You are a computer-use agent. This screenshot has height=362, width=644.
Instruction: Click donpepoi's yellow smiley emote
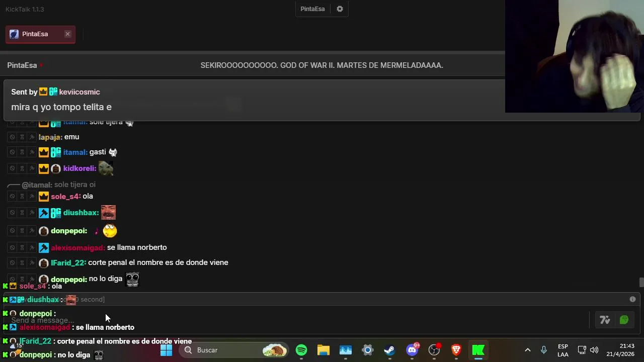pyautogui.click(x=110, y=231)
